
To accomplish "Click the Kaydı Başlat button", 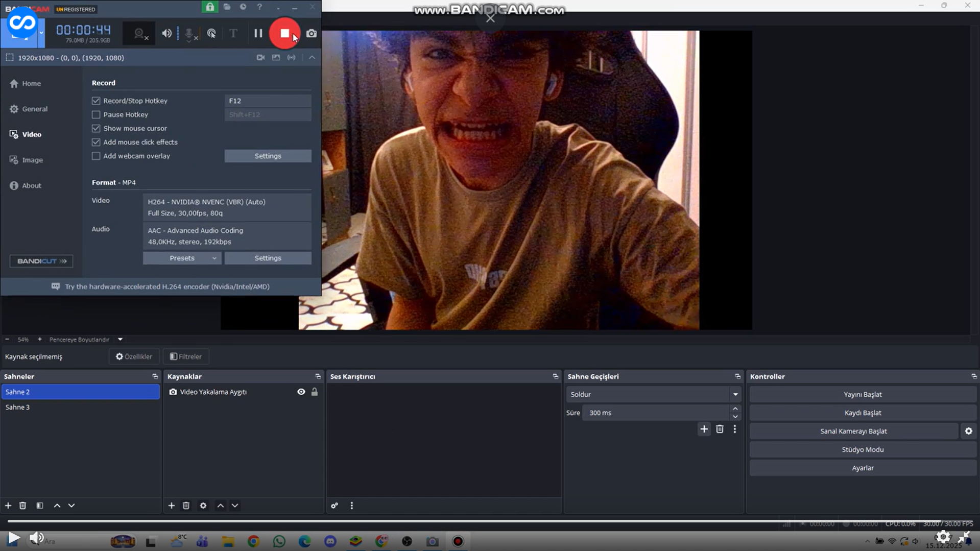I will pos(862,413).
